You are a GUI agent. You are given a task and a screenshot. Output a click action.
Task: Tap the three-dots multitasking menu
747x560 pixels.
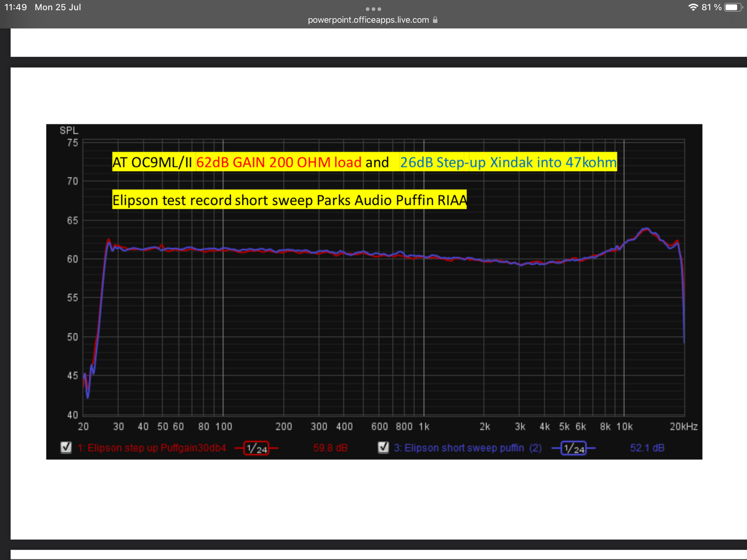373,9
